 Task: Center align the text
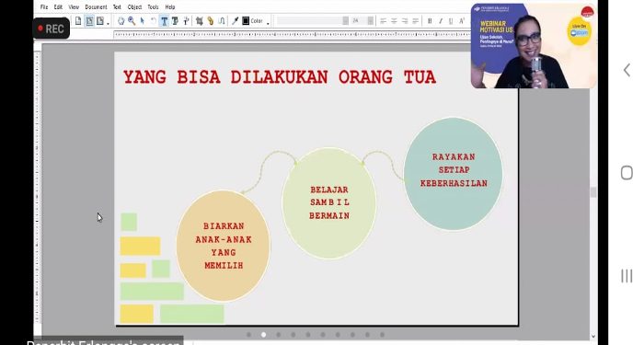point(394,21)
